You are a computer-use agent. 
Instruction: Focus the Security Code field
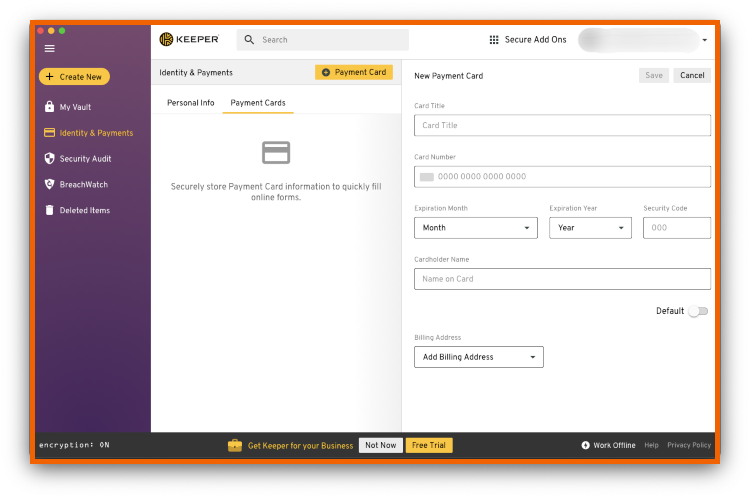pos(677,228)
